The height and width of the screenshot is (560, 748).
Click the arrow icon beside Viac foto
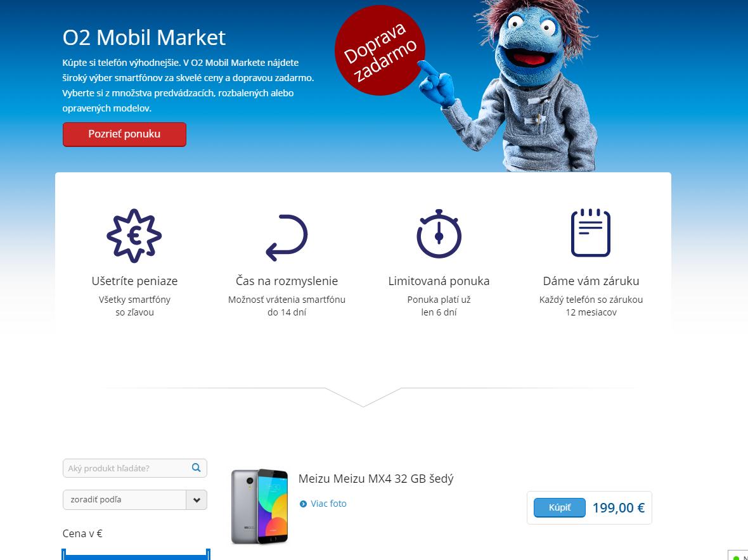tap(303, 504)
